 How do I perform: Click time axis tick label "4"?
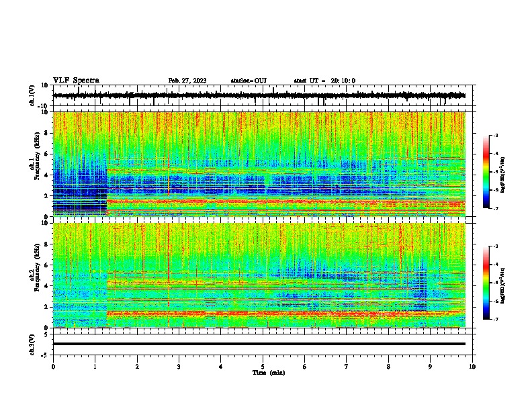click(221, 367)
